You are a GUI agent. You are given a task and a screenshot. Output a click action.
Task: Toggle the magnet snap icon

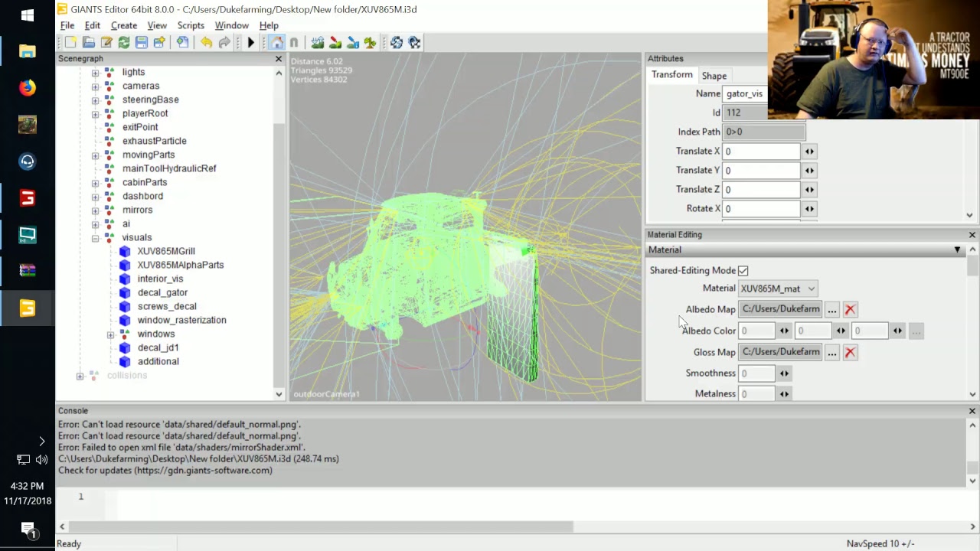click(x=294, y=43)
